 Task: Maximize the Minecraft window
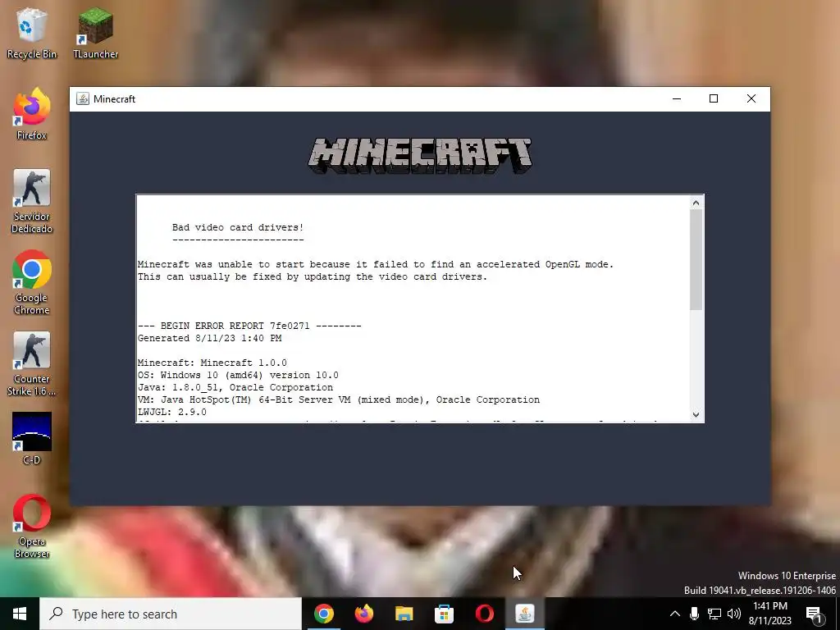coord(714,99)
